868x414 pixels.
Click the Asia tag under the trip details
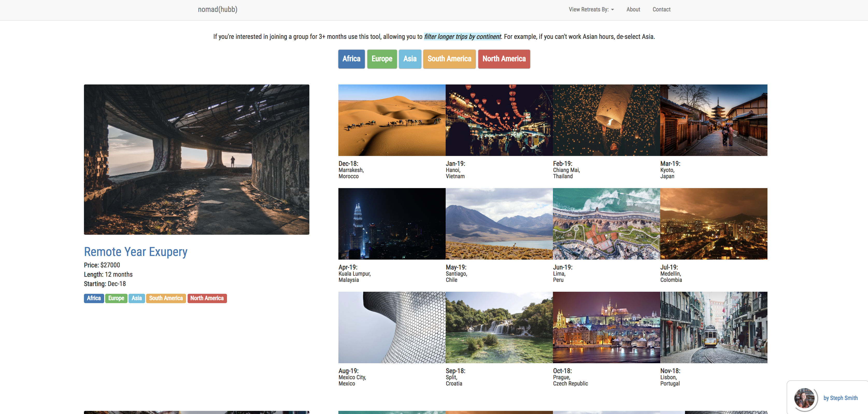tap(137, 298)
